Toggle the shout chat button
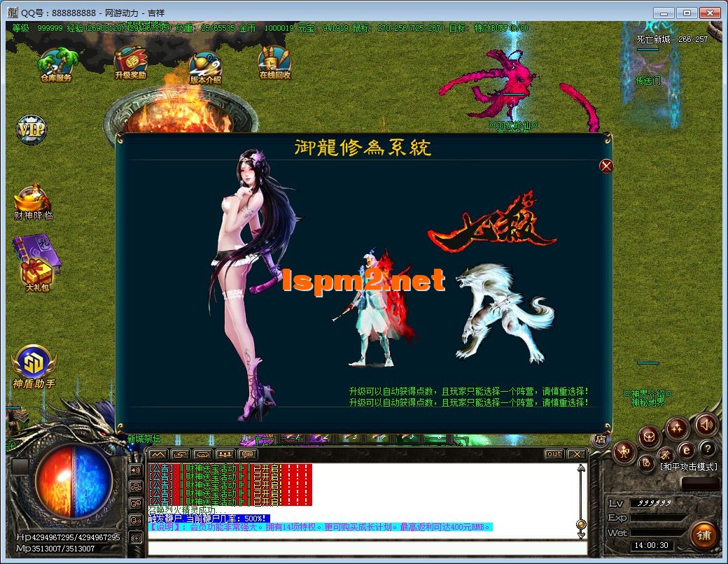The width and height of the screenshot is (728, 564). tap(136, 520)
